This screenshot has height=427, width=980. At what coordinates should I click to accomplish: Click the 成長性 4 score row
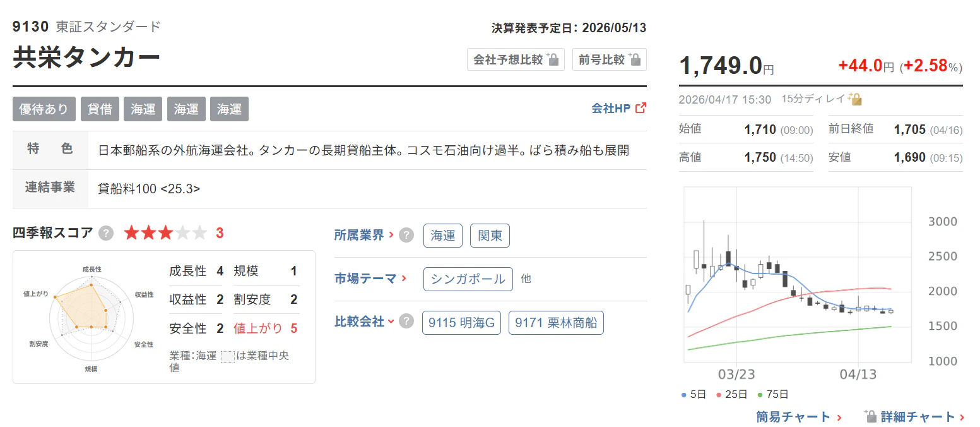pos(196,271)
